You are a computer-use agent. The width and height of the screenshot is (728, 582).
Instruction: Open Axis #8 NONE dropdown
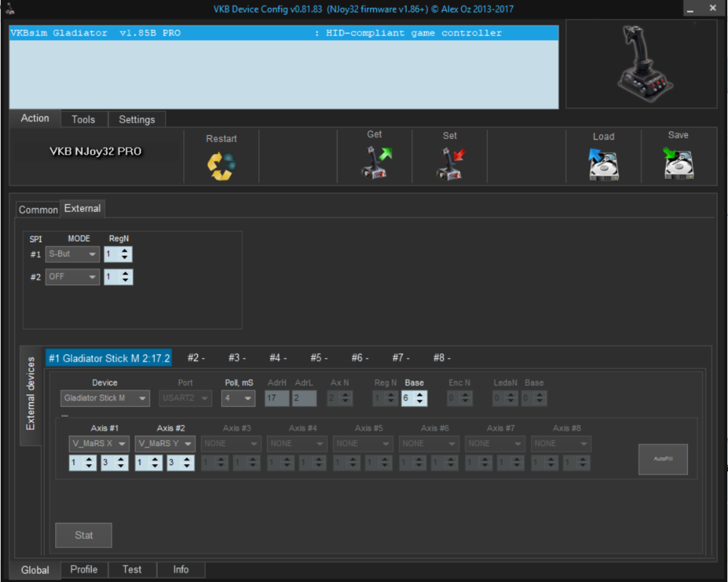pos(561,444)
